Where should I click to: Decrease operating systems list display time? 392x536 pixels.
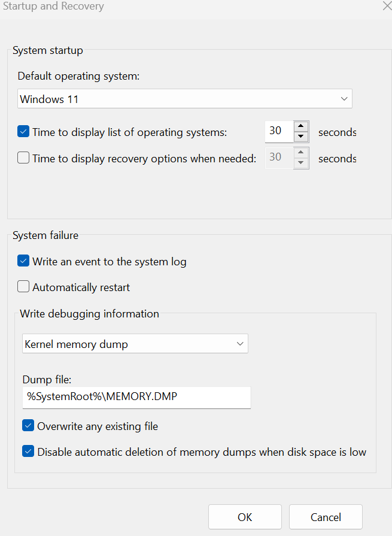tap(301, 137)
